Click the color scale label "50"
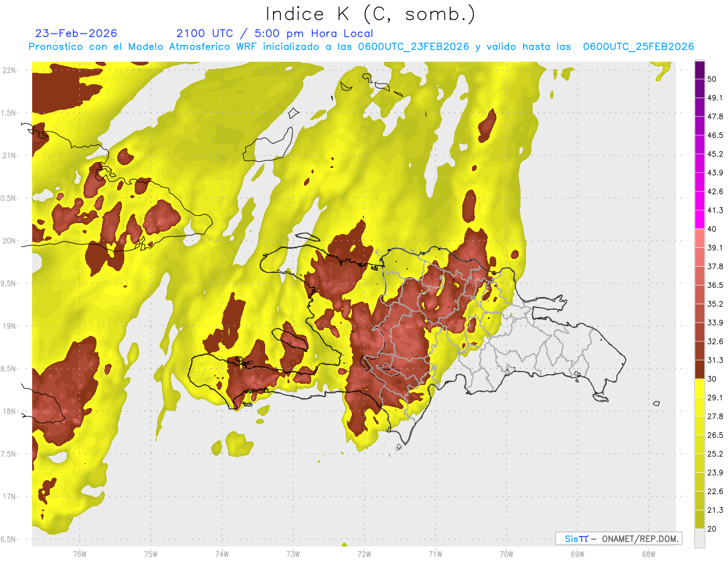Viewport: 728px width, 562px height. point(713,79)
